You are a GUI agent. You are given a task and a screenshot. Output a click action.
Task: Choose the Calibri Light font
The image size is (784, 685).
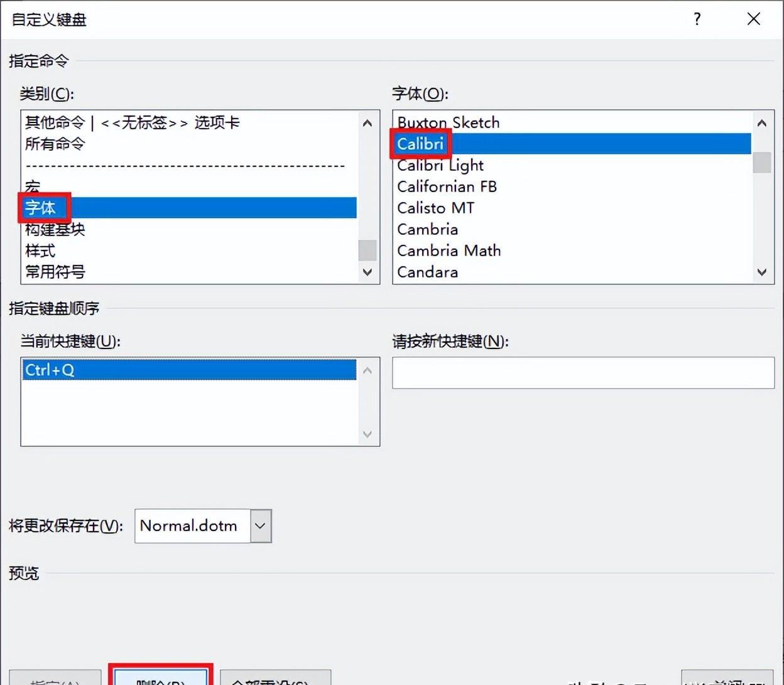point(572,165)
